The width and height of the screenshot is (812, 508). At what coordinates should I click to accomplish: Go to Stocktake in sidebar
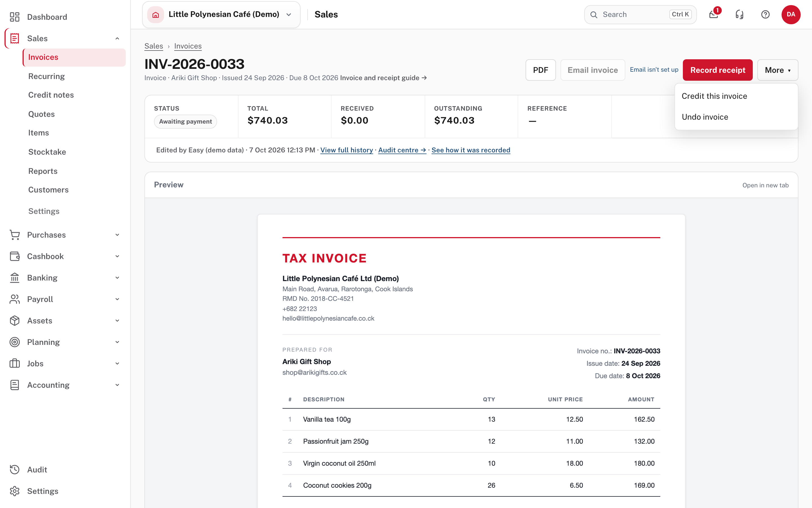[x=47, y=152]
